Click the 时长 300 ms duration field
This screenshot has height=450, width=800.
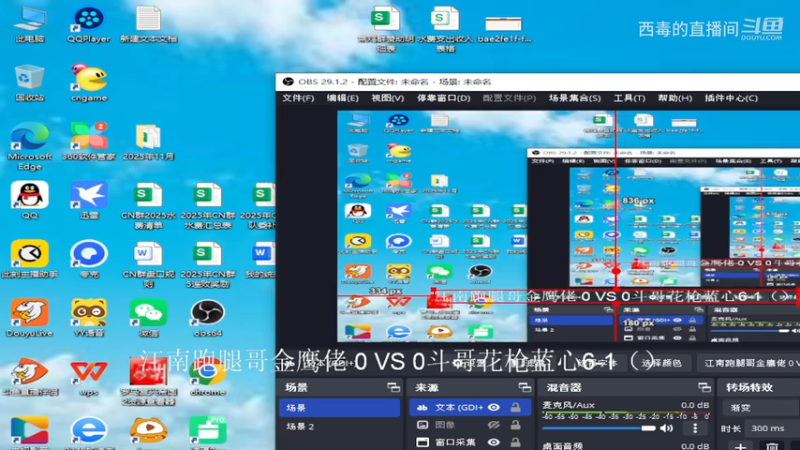(x=771, y=428)
